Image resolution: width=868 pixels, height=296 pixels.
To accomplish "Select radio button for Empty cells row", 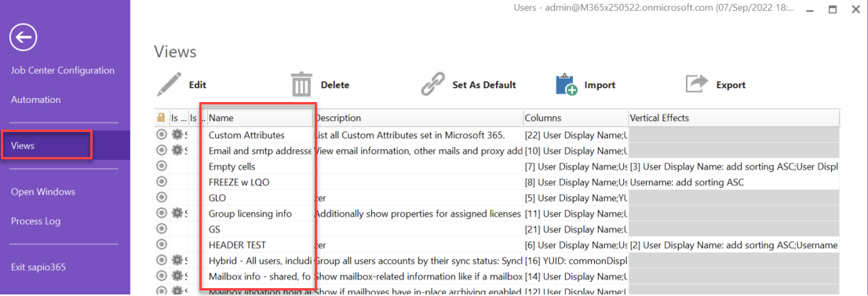I will click(161, 166).
